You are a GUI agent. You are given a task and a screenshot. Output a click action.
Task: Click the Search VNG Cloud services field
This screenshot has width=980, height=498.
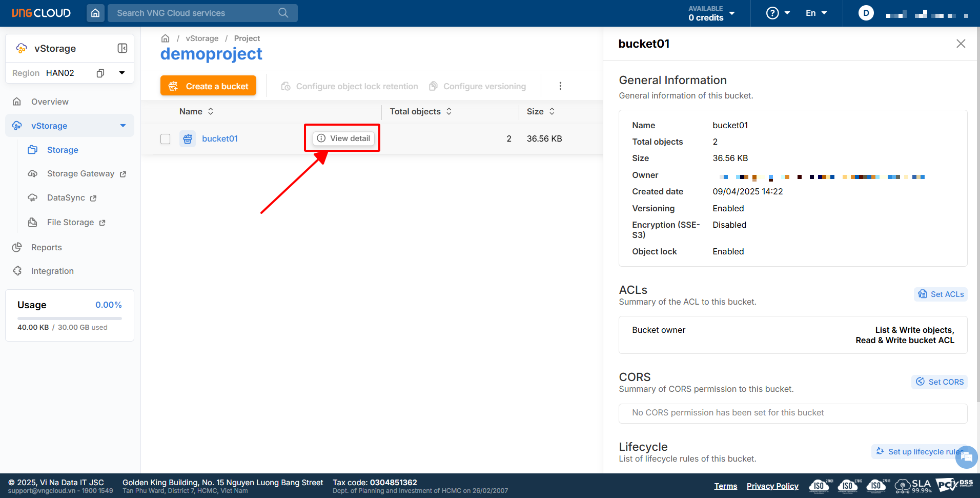tap(195, 13)
